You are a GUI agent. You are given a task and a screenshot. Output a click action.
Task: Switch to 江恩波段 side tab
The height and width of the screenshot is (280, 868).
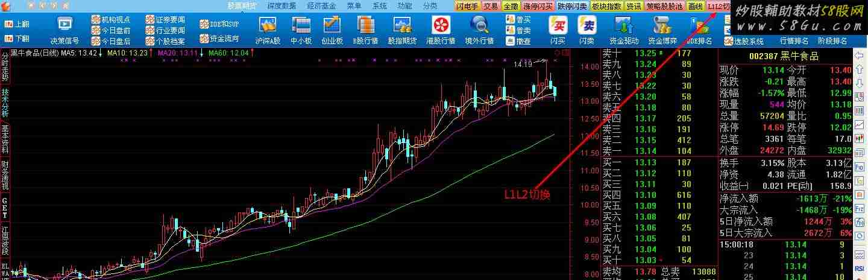click(x=5, y=241)
